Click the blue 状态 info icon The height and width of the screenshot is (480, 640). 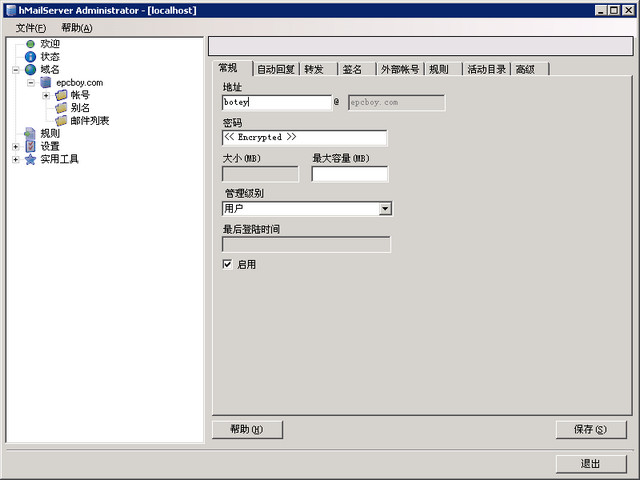click(31, 57)
